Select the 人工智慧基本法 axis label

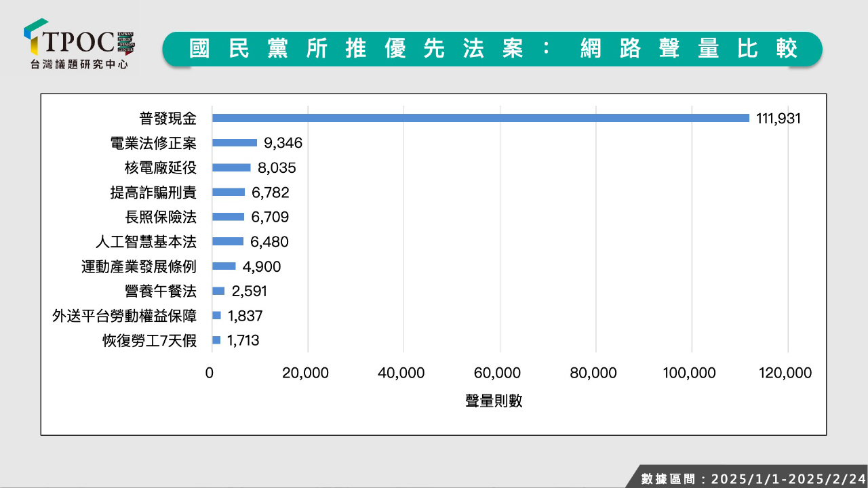(x=146, y=241)
